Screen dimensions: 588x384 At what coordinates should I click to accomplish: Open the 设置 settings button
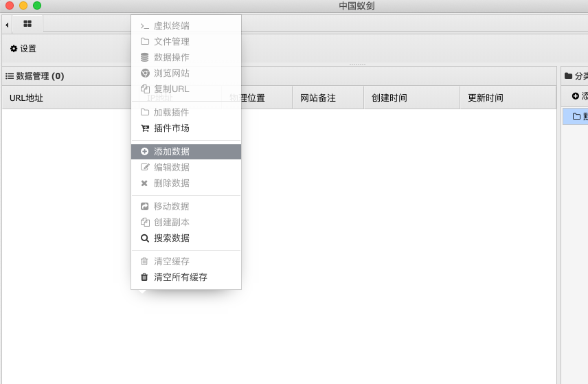coord(23,48)
